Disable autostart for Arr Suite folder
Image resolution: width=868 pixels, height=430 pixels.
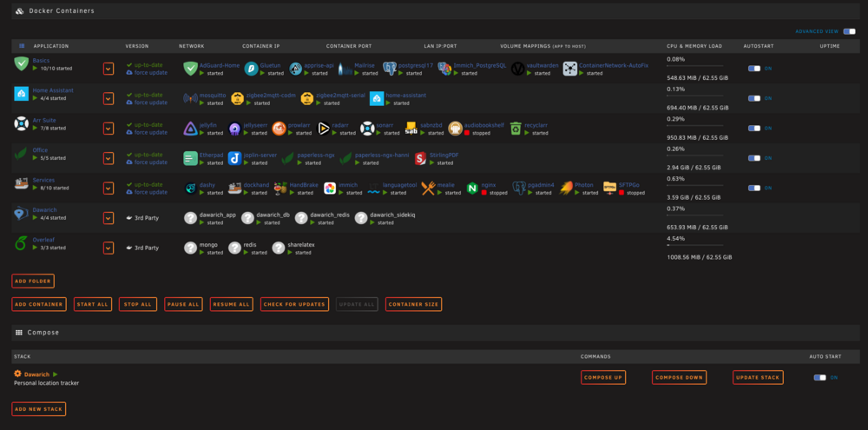click(x=754, y=128)
